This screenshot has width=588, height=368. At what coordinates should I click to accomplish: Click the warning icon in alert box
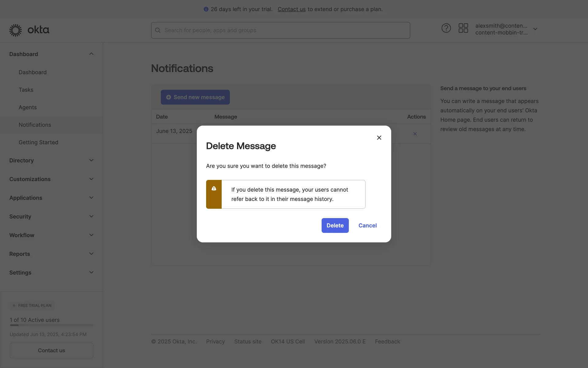(214, 189)
